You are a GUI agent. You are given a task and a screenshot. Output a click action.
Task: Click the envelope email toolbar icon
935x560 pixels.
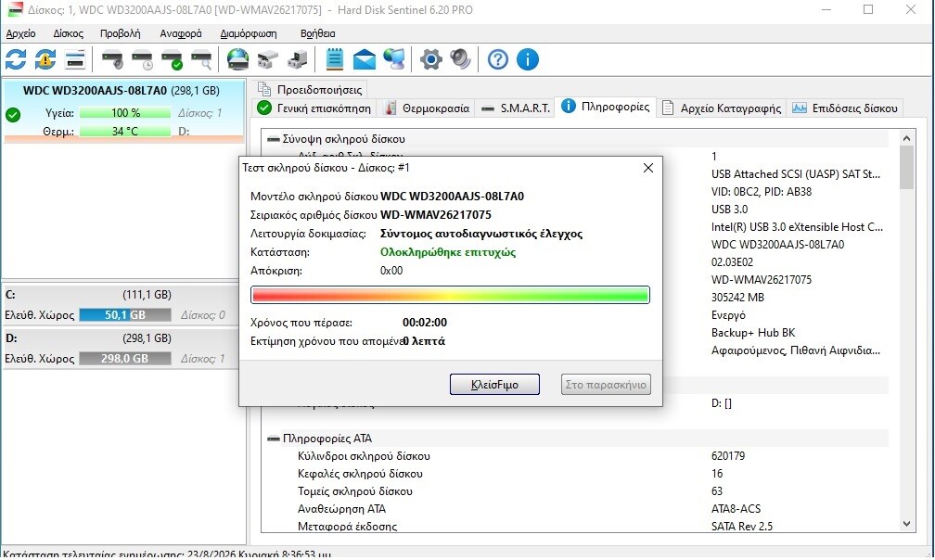pyautogui.click(x=365, y=59)
